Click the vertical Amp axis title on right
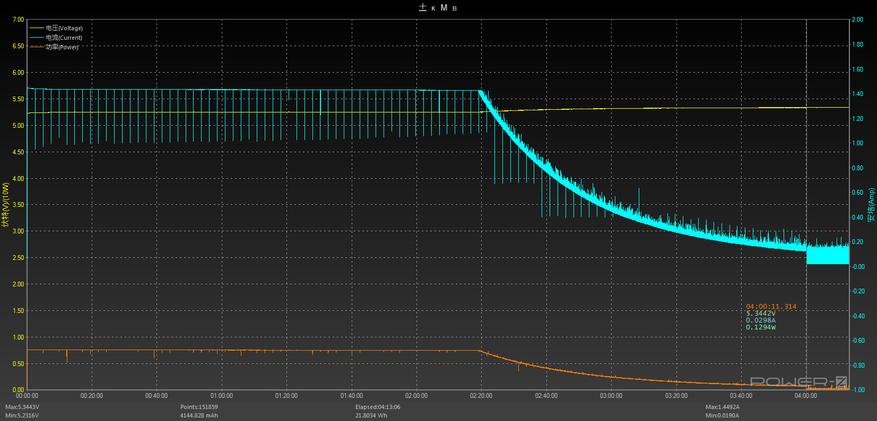The width and height of the screenshot is (877, 421). pyautogui.click(x=870, y=203)
